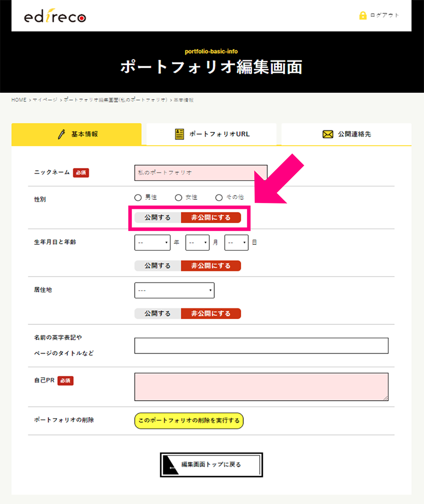Select the 男性 radio button

click(x=138, y=197)
